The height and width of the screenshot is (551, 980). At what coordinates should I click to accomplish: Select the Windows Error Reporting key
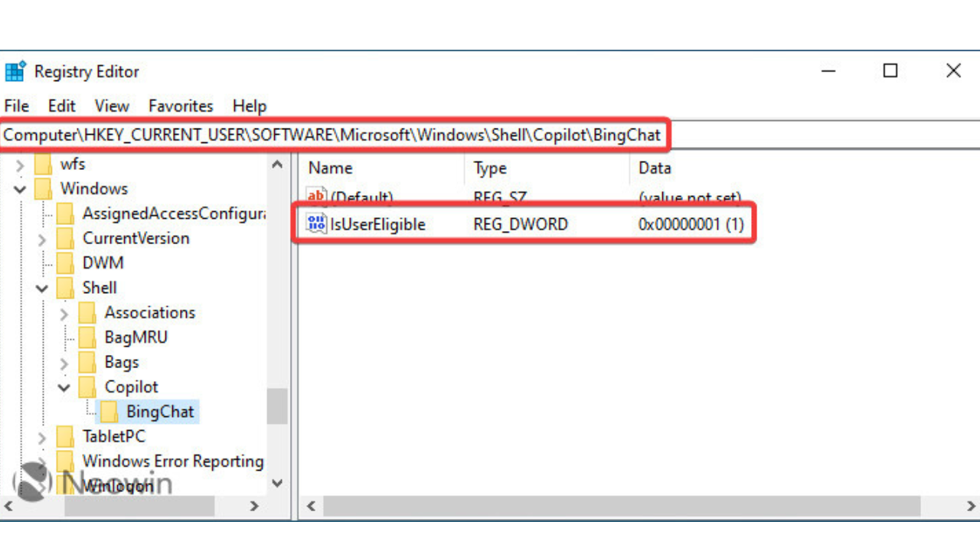click(x=172, y=461)
